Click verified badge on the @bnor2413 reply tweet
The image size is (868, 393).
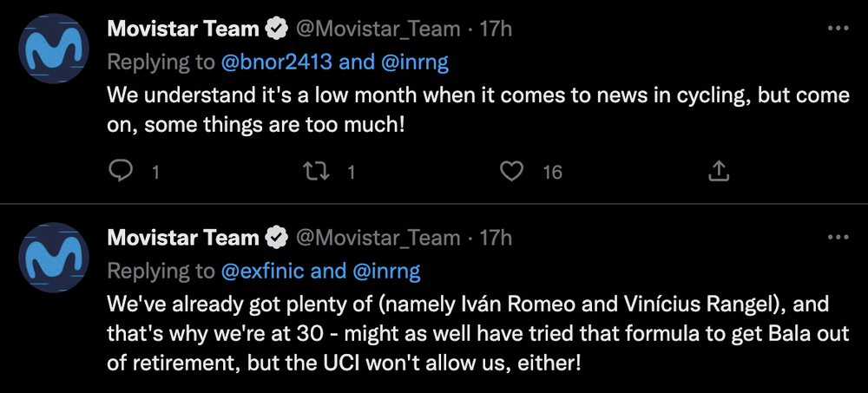coord(277,29)
